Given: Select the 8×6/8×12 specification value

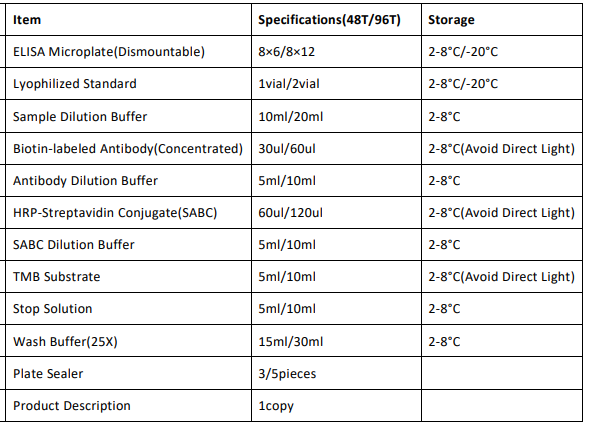Looking at the screenshot, I should click(287, 51).
